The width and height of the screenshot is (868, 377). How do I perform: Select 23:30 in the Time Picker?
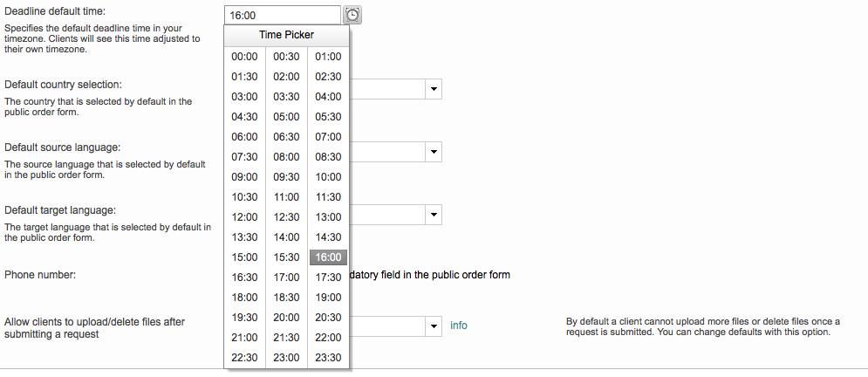pyautogui.click(x=328, y=358)
